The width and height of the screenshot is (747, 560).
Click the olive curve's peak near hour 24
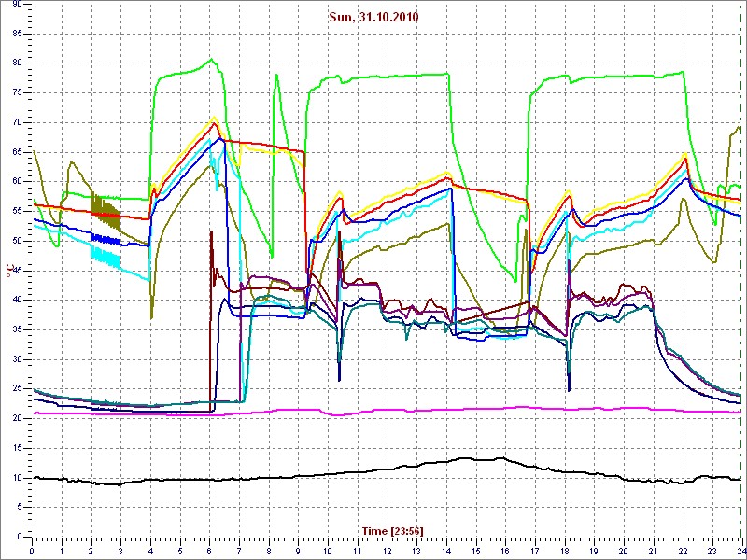point(737,128)
